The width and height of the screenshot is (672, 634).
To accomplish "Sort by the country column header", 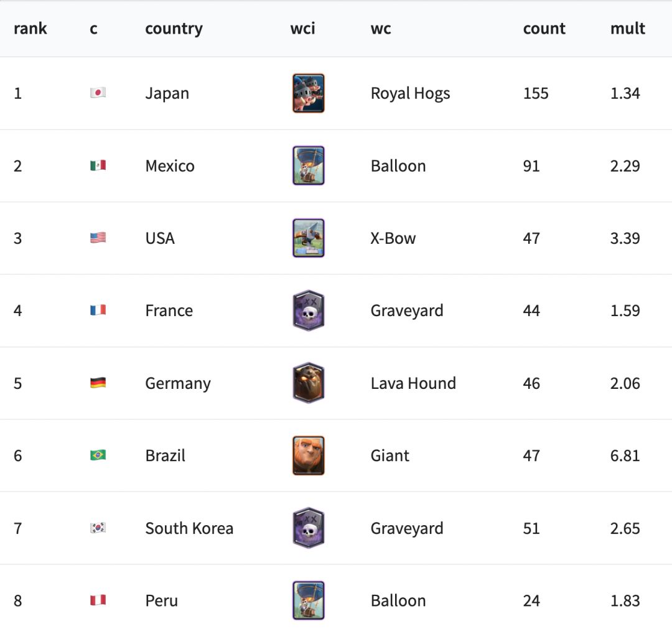I will click(174, 29).
